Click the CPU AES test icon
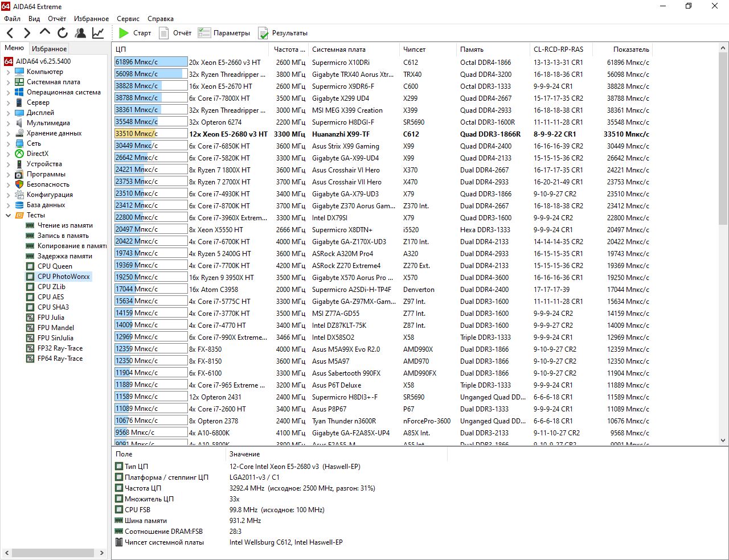729x560 pixels. (30, 297)
